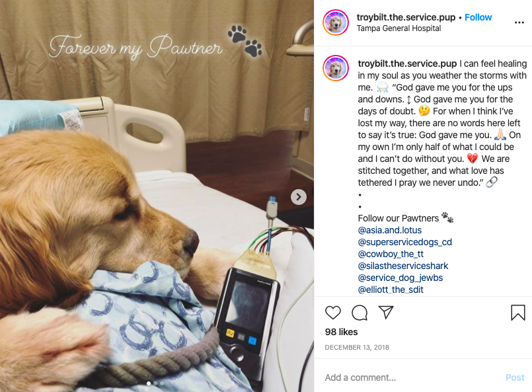The height and width of the screenshot is (392, 532).
Task: Open comments with the speech bubble icon
Action: (x=360, y=312)
